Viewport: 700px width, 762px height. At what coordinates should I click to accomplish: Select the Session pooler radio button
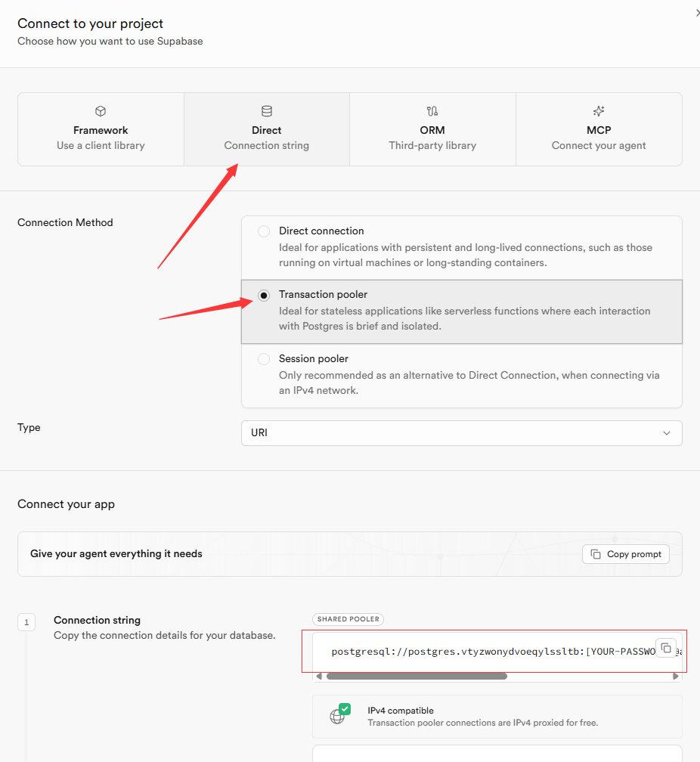(264, 359)
